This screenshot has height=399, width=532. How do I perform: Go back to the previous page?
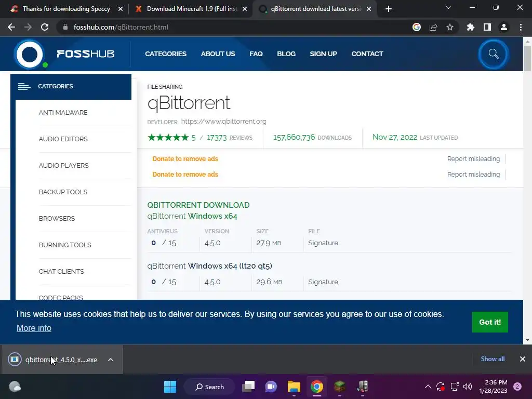(11, 27)
